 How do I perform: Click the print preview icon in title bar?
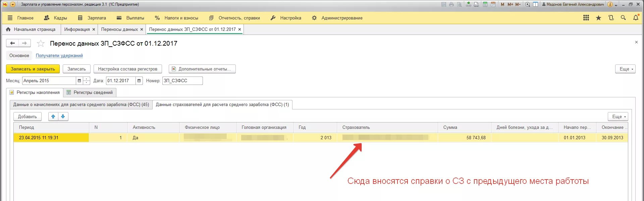460,4
